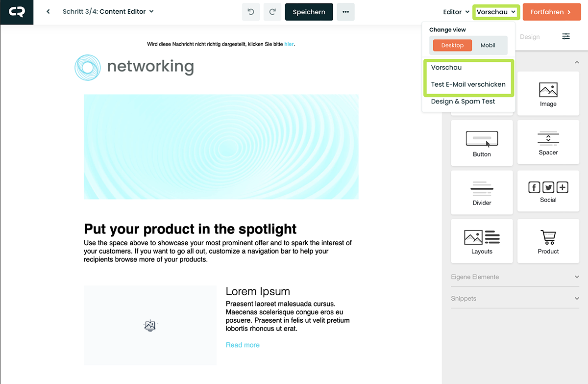Click the Speichern button
The height and width of the screenshot is (384, 588).
[309, 12]
